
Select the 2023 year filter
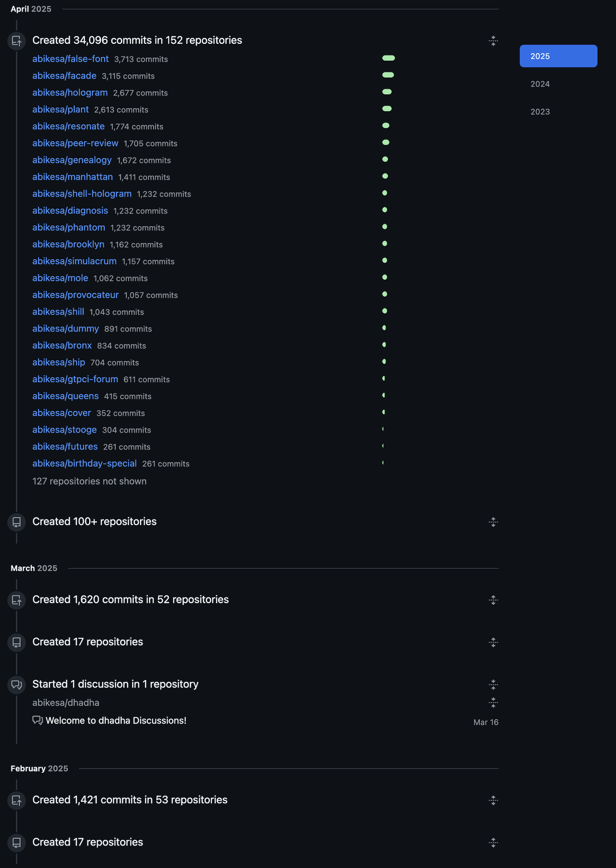[x=558, y=112]
